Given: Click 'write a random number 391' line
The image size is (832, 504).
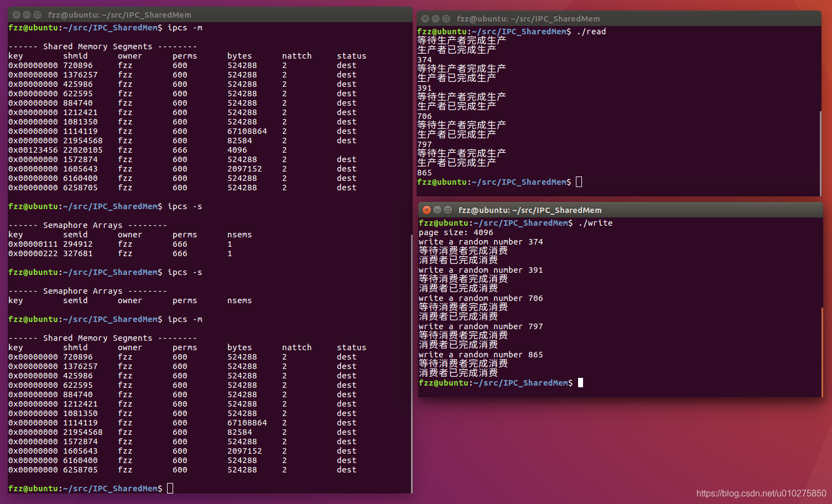Looking at the screenshot, I should (x=481, y=270).
